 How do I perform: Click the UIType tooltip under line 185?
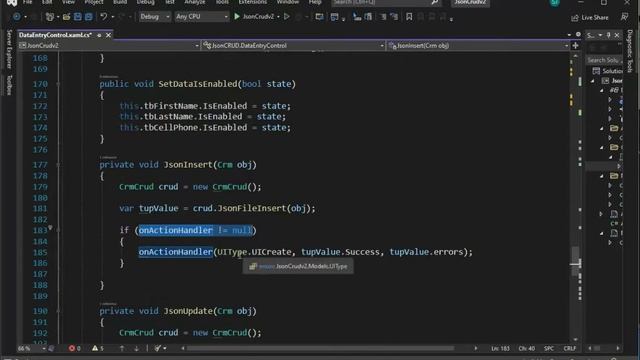(298, 267)
